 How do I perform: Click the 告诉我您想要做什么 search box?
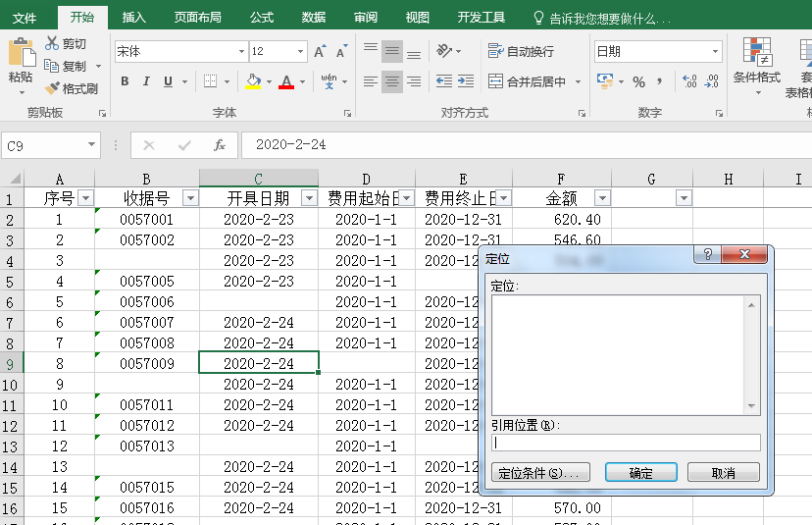tap(604, 19)
